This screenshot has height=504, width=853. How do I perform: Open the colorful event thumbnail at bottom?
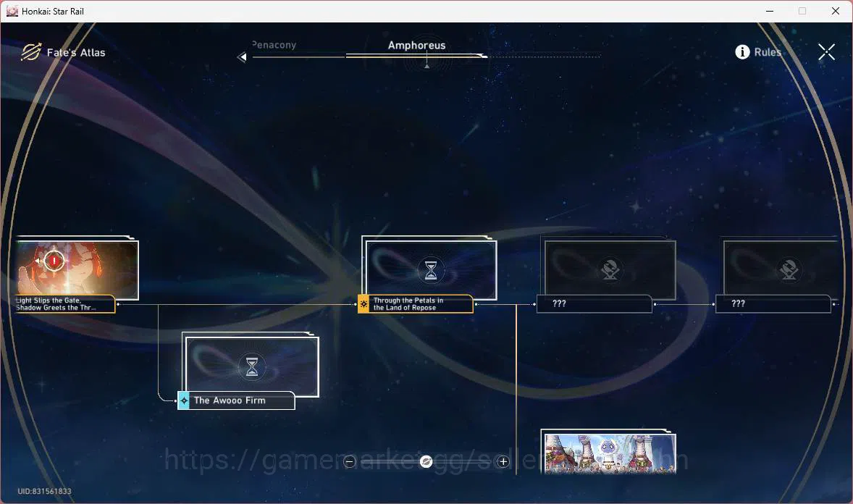coord(610,453)
